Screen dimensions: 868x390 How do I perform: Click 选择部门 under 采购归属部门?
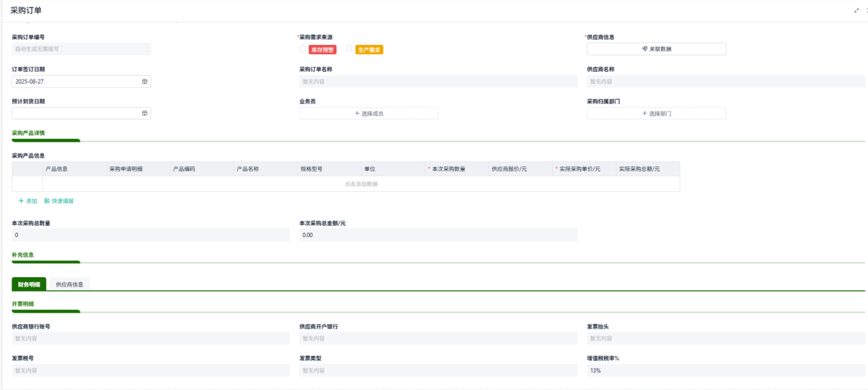click(x=656, y=114)
